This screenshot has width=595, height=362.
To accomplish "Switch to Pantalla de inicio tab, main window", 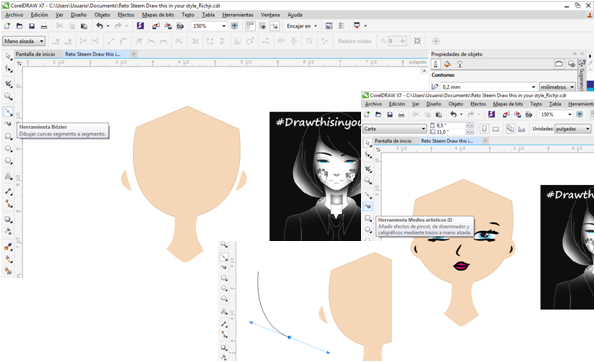I will click(35, 54).
